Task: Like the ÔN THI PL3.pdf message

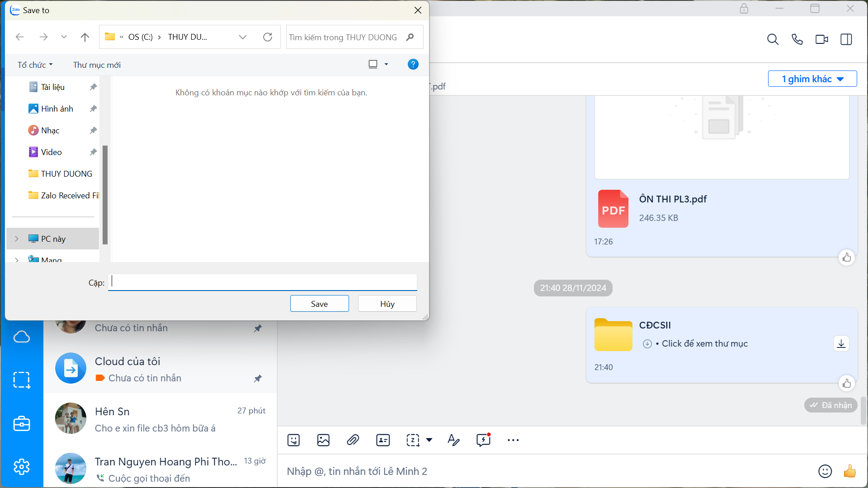Action: pyautogui.click(x=846, y=258)
